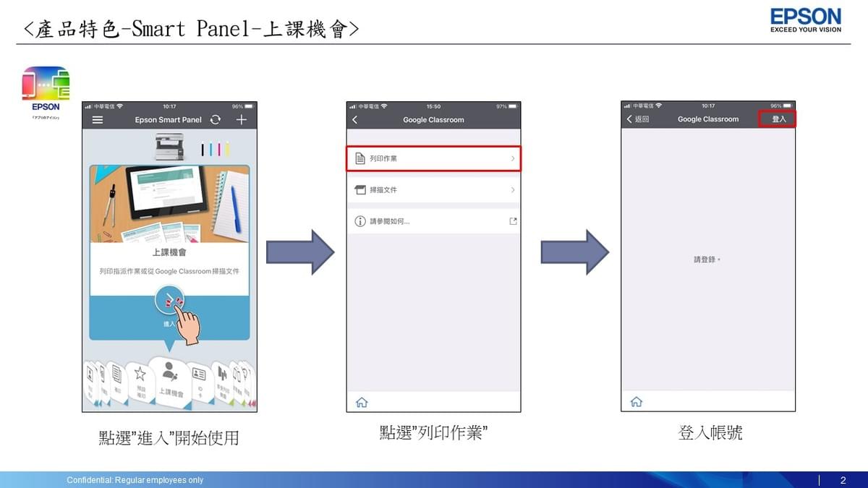The width and height of the screenshot is (868, 488).
Task: Click the Google Classroom title on 列印作業 screen
Action: point(433,120)
